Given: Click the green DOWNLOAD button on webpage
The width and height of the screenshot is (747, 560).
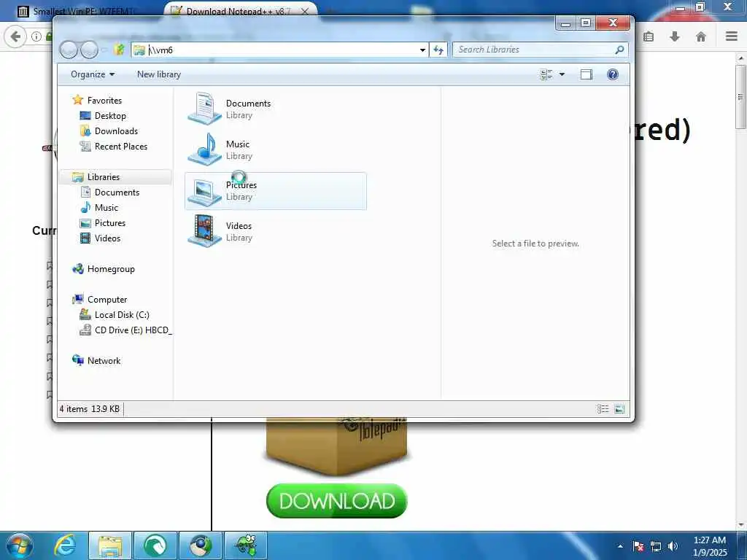Looking at the screenshot, I should pos(337,501).
